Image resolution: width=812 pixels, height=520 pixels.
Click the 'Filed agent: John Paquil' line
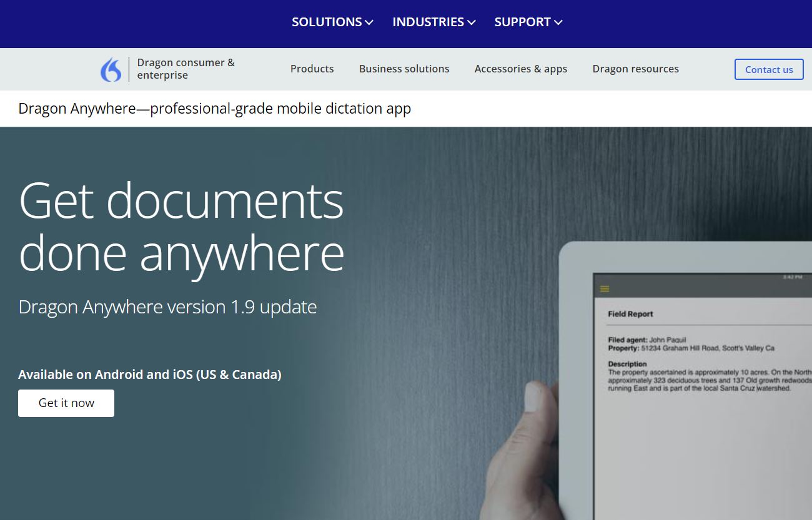pyautogui.click(x=647, y=340)
